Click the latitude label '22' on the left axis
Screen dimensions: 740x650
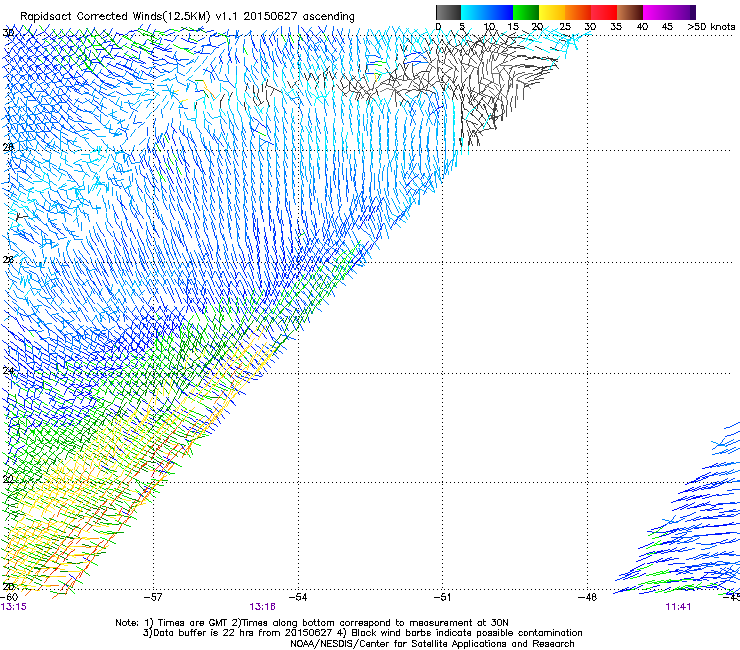click(x=8, y=479)
